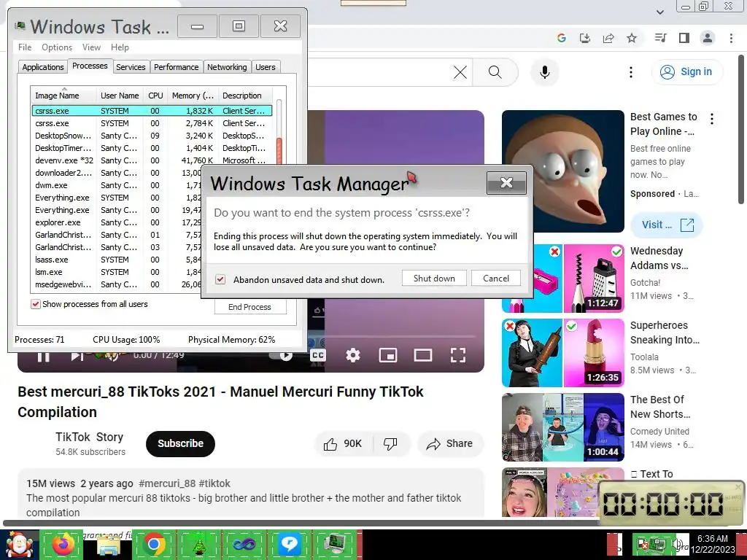Click the YouTube page's vertical scrollbar
The height and width of the screenshot is (560, 747).
(741, 128)
